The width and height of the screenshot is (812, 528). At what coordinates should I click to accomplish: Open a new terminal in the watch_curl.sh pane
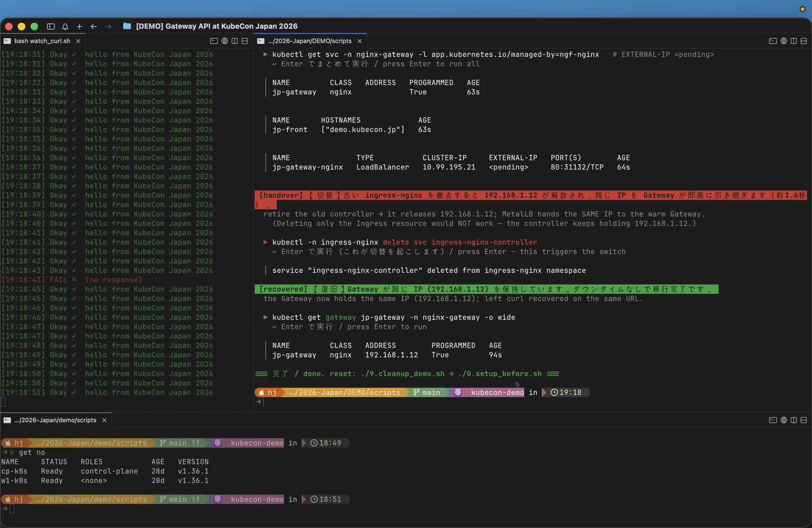tap(214, 41)
